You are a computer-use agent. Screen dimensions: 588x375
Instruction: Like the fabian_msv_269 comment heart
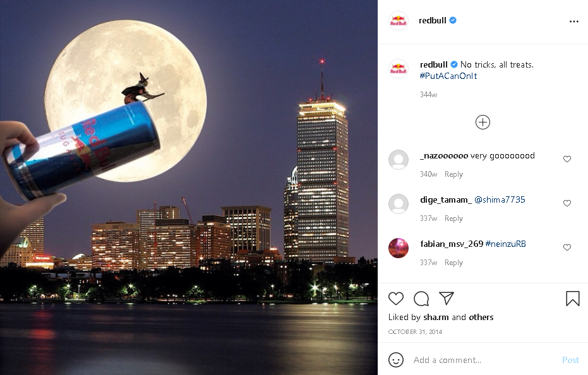pos(567,247)
